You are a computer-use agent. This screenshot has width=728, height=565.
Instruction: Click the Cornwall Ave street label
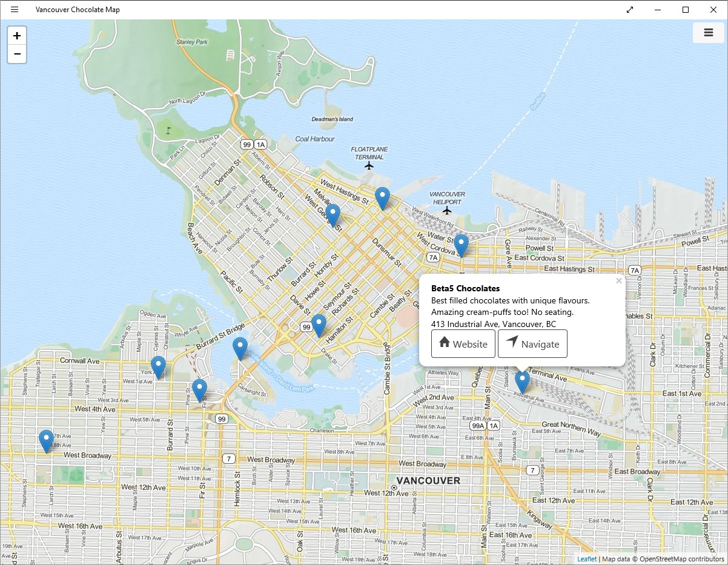[79, 361]
